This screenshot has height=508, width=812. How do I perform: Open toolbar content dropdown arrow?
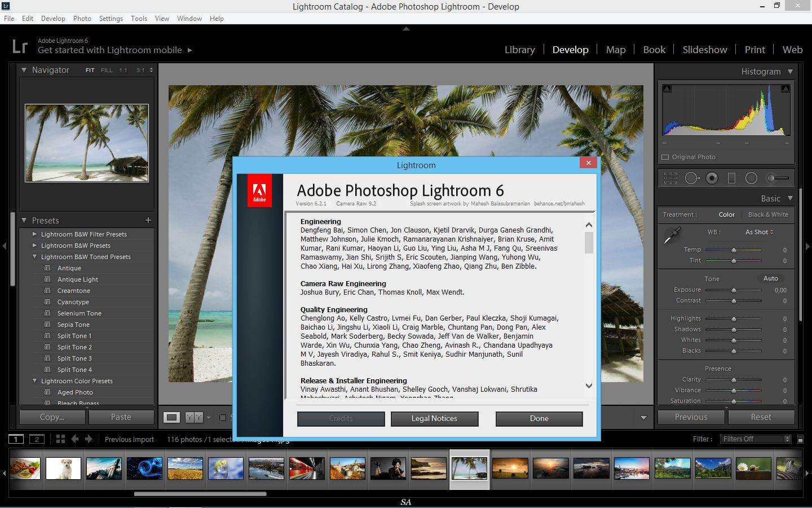pyautogui.click(x=643, y=418)
